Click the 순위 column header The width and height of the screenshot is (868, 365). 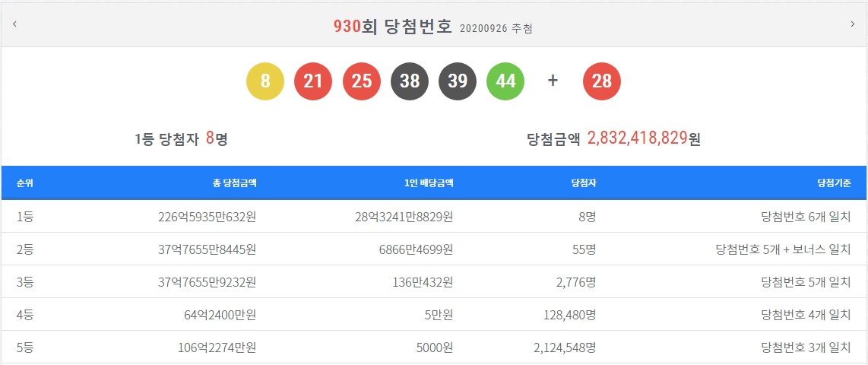tap(25, 183)
